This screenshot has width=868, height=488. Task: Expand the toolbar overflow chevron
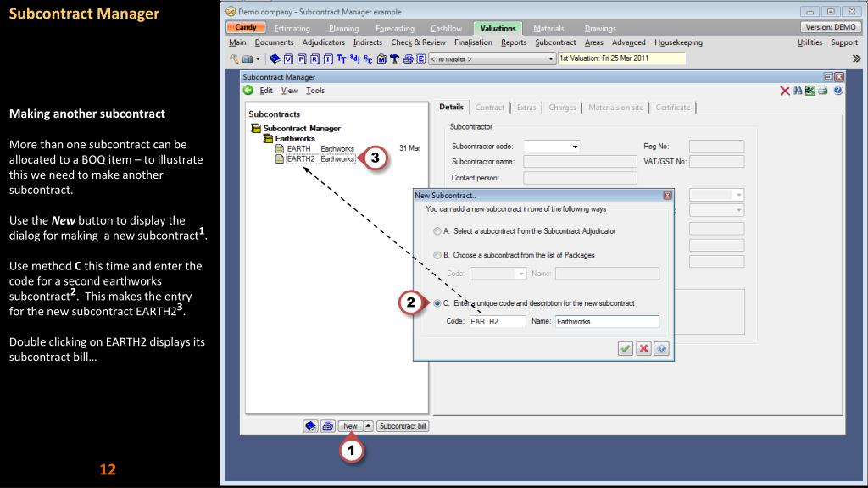pos(856,58)
